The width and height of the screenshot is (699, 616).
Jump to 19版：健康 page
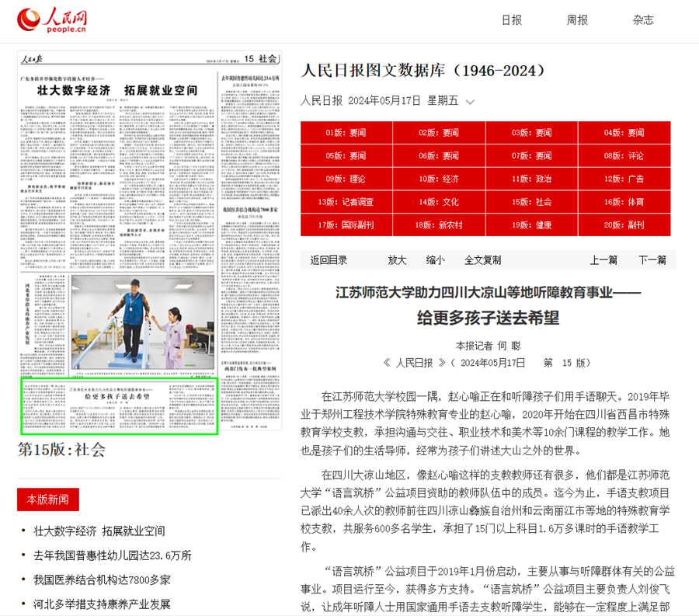tap(531, 225)
